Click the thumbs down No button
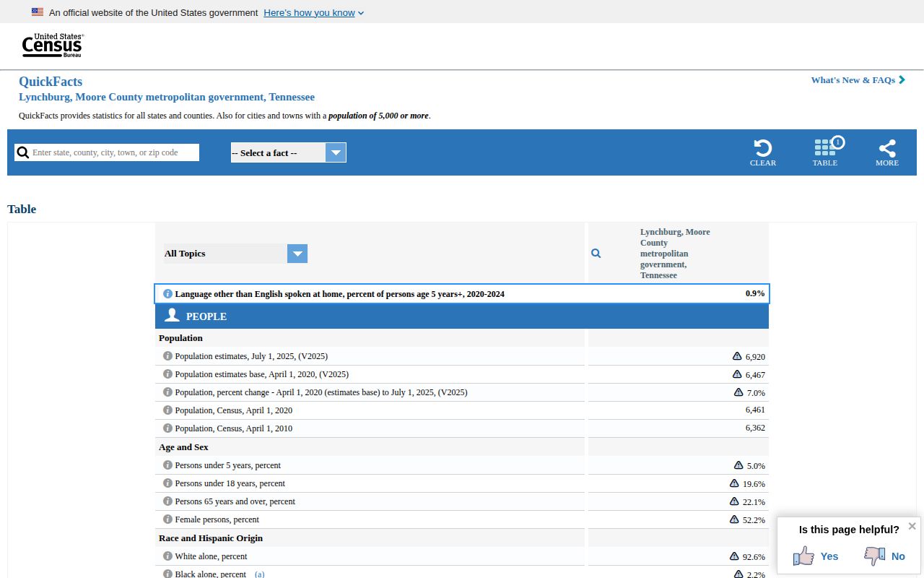Viewport: 924px width, 578px height. pyautogui.click(x=884, y=556)
